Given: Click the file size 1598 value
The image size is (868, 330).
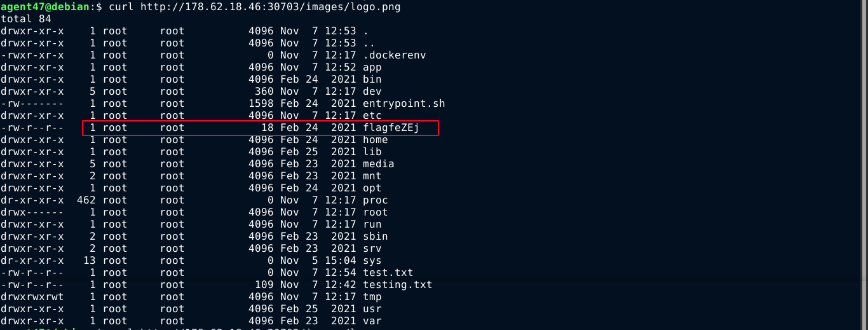Looking at the screenshot, I should click(x=261, y=104).
